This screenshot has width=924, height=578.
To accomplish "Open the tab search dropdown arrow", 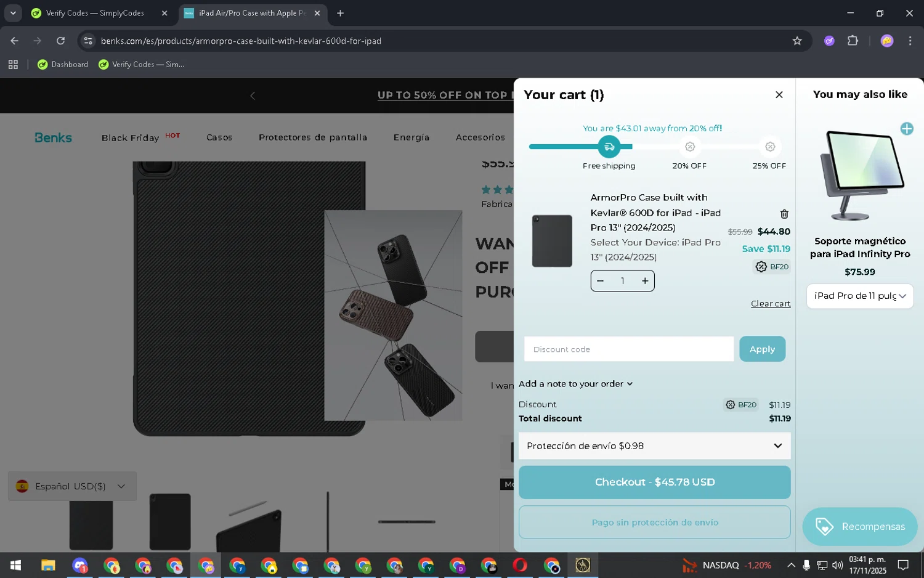I will (13, 13).
